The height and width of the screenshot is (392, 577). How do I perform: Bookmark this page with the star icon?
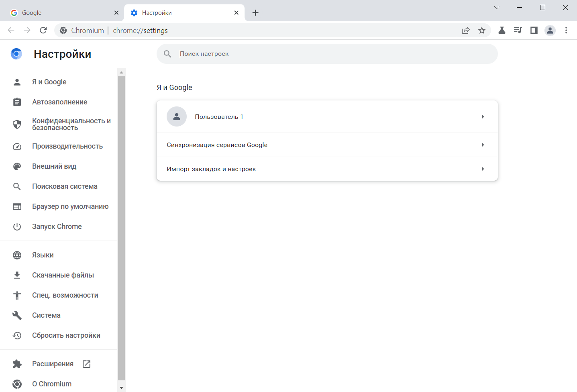coord(482,31)
